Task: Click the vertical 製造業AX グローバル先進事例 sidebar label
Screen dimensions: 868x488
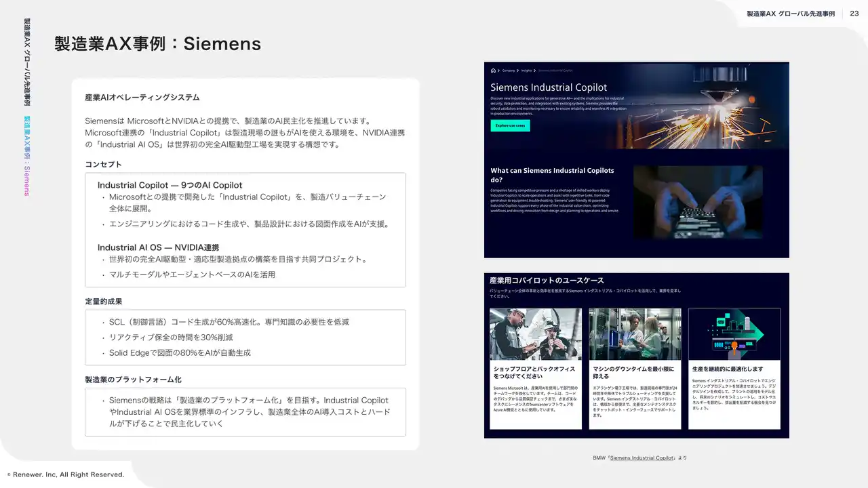Action: pos(27,62)
